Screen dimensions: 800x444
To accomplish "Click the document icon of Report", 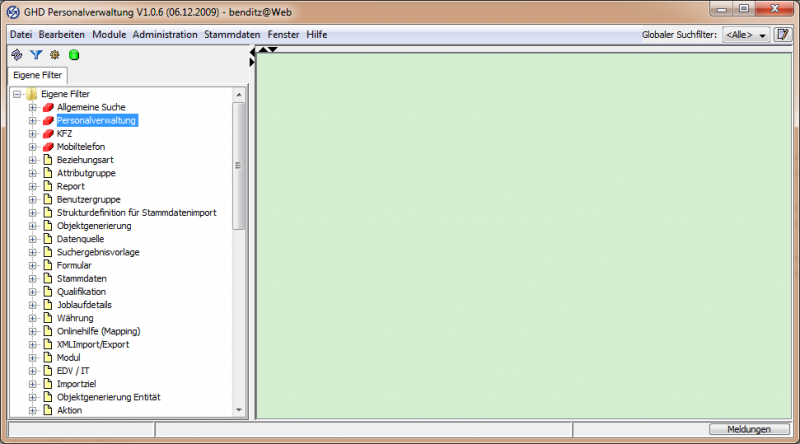I will coord(48,186).
